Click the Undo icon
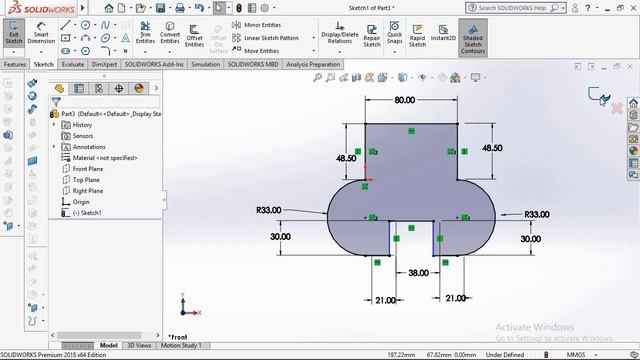The height and width of the screenshot is (360, 640). 199,8
